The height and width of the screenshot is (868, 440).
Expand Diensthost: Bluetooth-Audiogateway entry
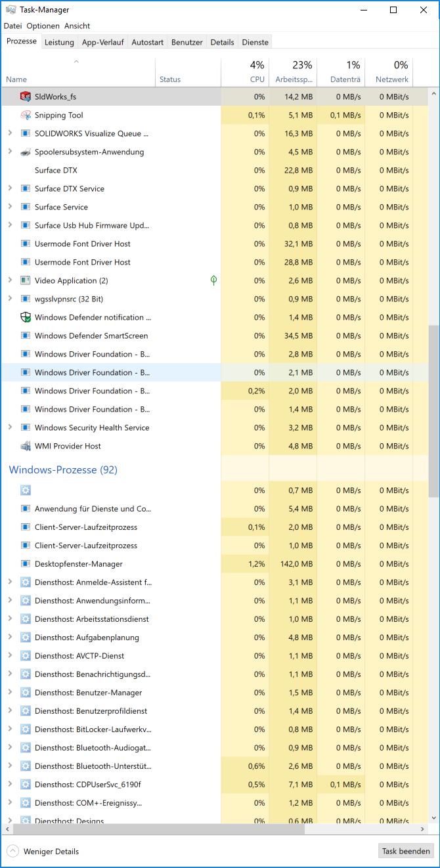(10, 748)
